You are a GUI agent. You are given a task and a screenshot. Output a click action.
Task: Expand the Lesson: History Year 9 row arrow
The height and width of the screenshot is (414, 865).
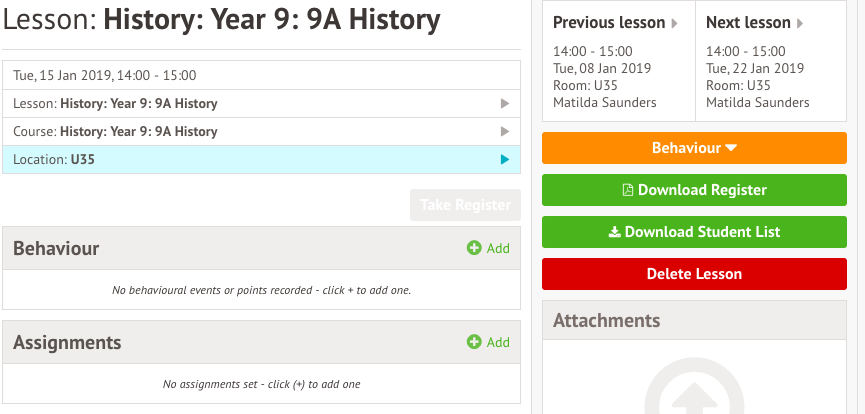pos(505,104)
